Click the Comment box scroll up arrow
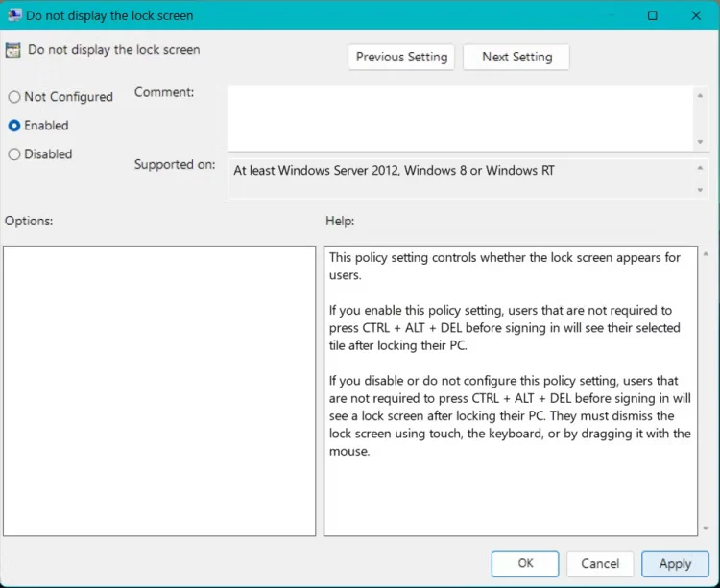720x588 pixels. point(700,93)
